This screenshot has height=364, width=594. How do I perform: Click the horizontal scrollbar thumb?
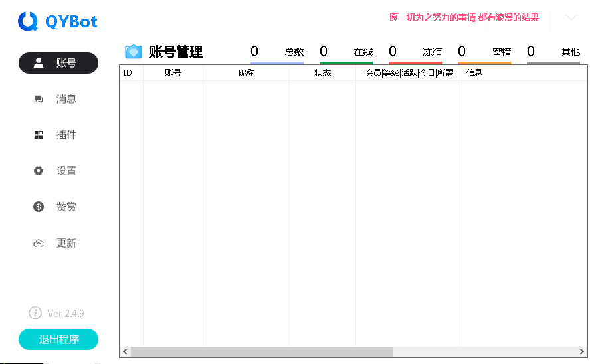point(262,352)
